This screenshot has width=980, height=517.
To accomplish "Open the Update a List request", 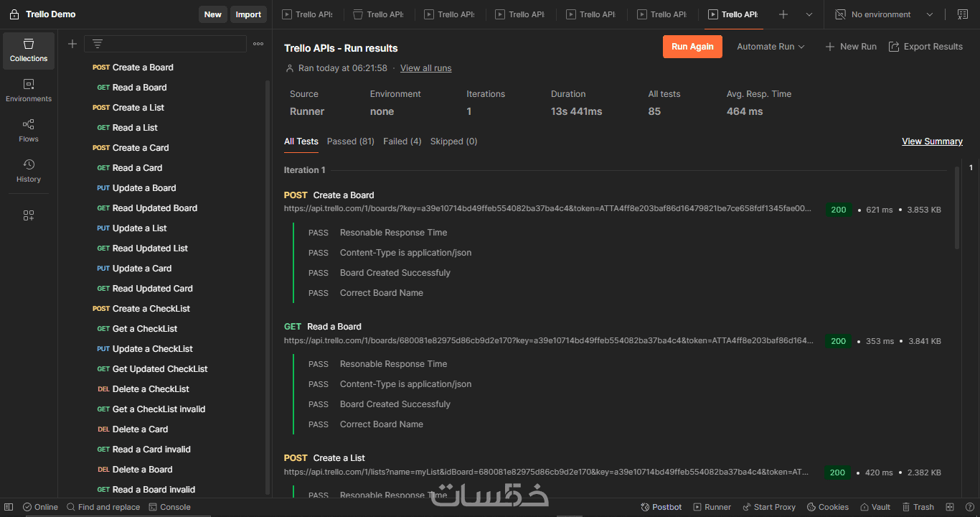I will click(139, 228).
